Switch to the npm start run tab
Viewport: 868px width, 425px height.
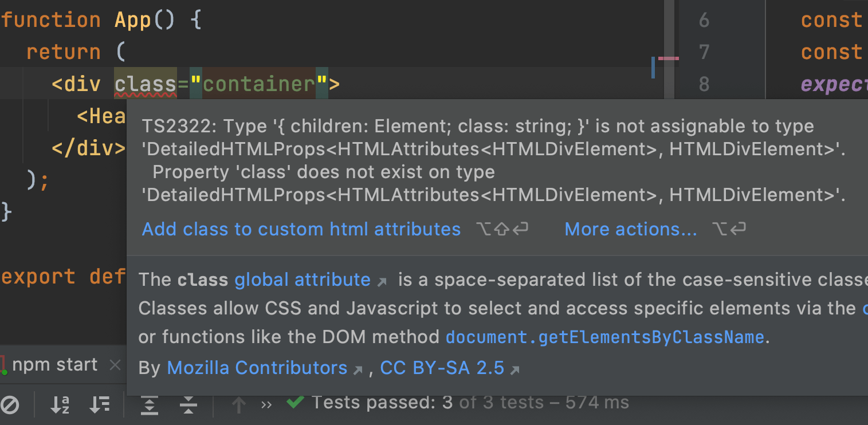54,365
